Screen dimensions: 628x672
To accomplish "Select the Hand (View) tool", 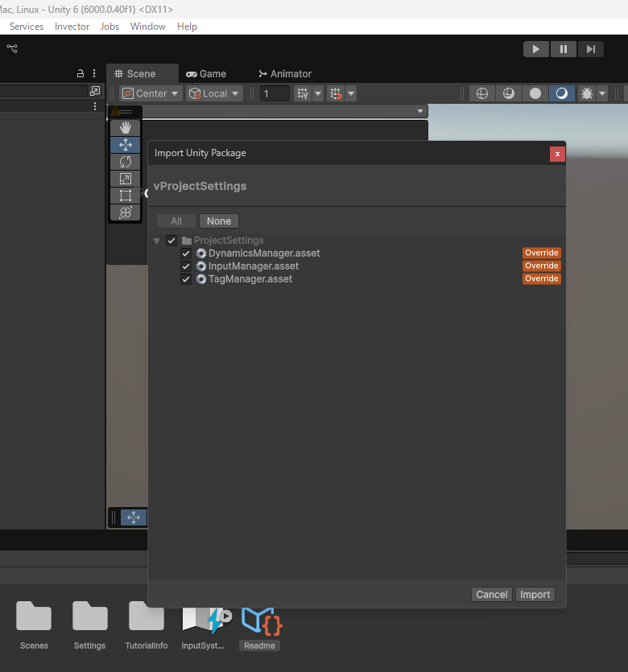I will click(125, 128).
